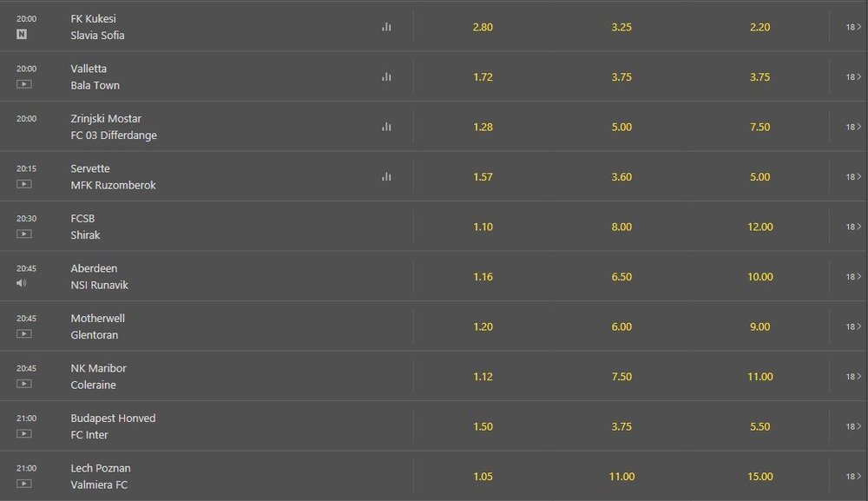Select home odds 2.80 for FK Kukesi

483,27
